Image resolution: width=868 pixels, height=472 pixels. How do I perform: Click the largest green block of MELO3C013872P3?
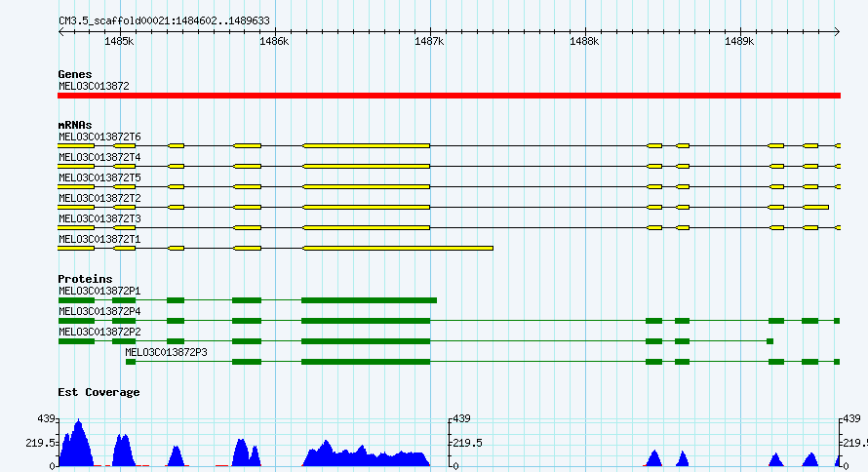click(366, 362)
